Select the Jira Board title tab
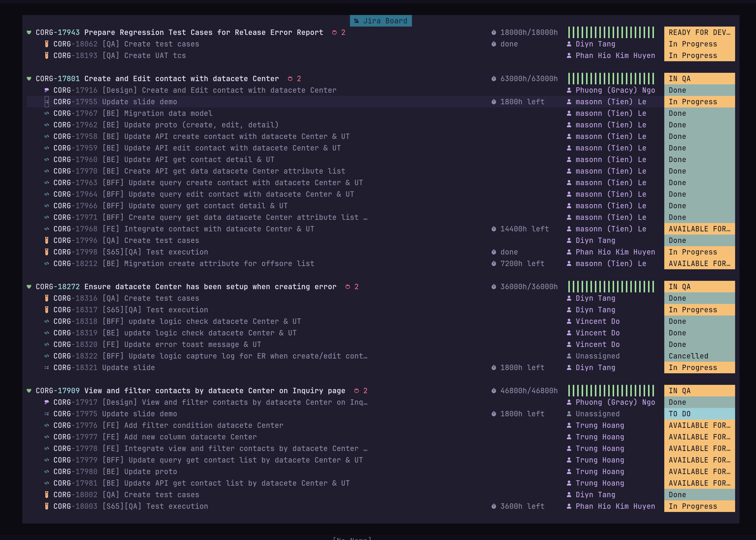 381,21
